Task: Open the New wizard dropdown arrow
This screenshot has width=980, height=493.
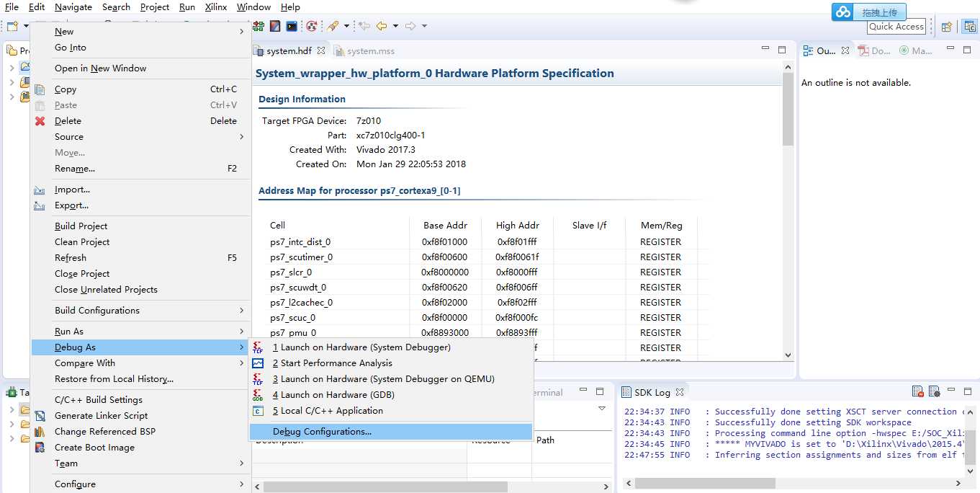Action: [26, 26]
